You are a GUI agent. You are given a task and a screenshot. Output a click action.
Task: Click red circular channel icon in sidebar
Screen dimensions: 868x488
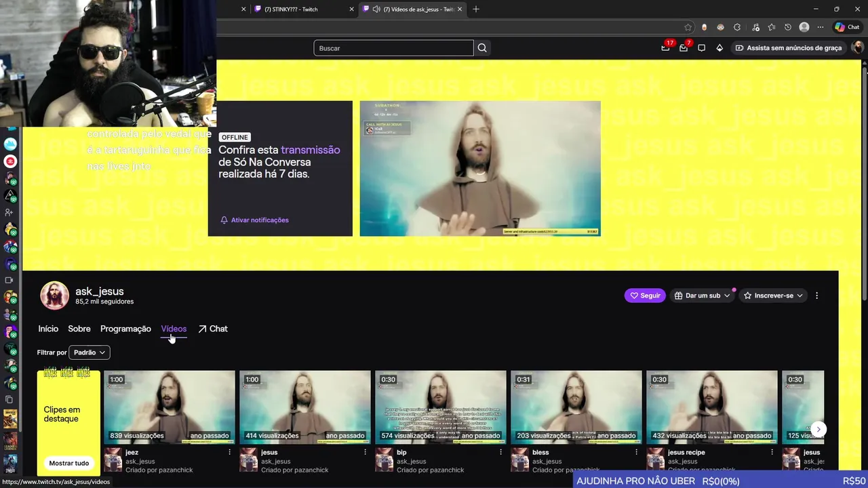pos(10,161)
